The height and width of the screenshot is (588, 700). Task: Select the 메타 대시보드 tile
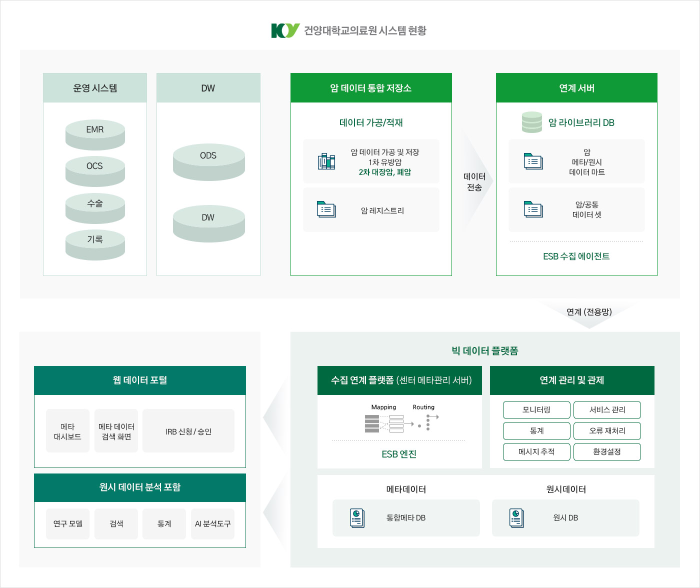point(67,431)
